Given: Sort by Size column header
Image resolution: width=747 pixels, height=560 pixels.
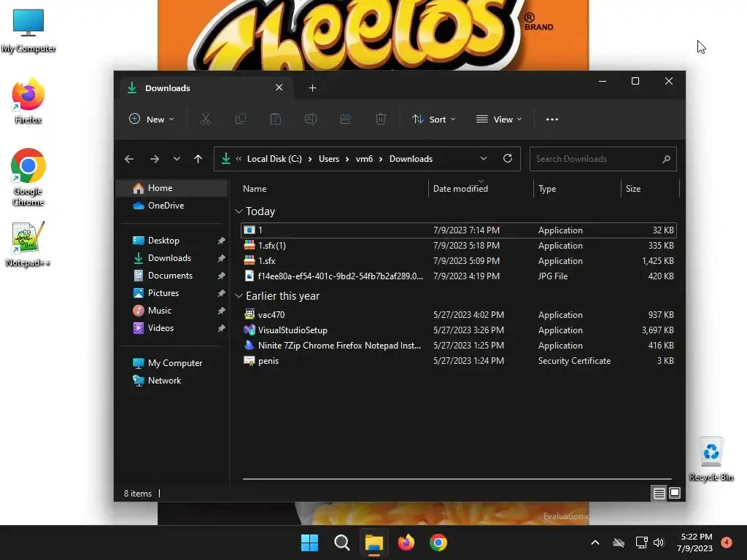Looking at the screenshot, I should point(650,189).
